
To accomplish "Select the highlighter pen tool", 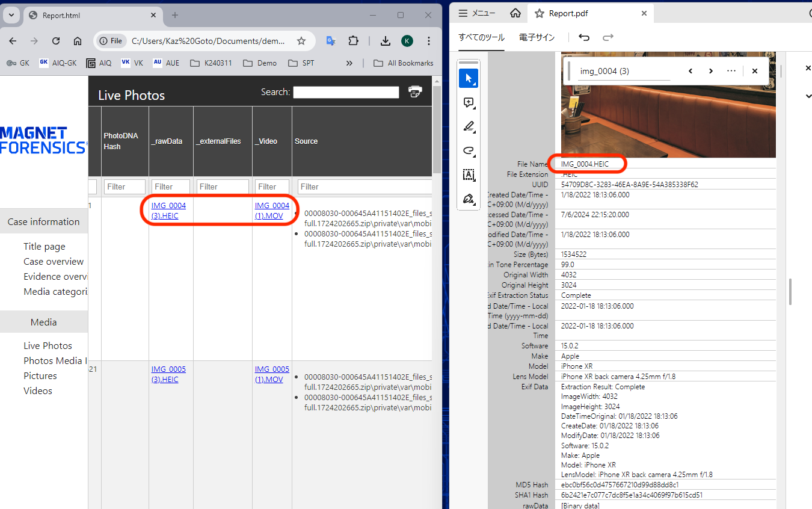I will [469, 126].
